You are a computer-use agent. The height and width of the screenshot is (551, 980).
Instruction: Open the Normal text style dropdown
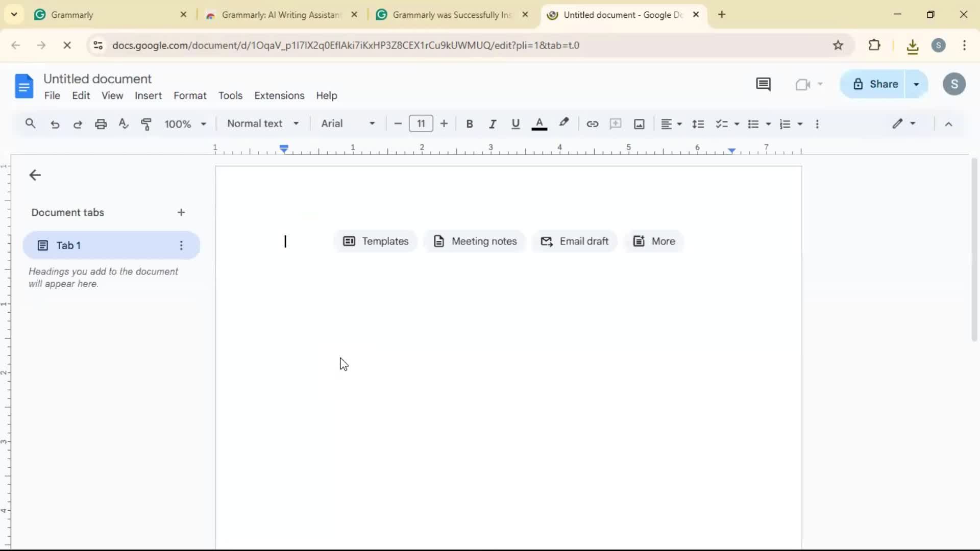(x=263, y=123)
